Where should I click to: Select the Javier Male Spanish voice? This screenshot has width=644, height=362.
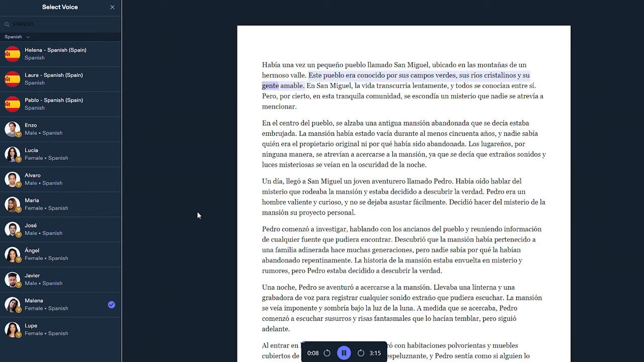[60, 279]
